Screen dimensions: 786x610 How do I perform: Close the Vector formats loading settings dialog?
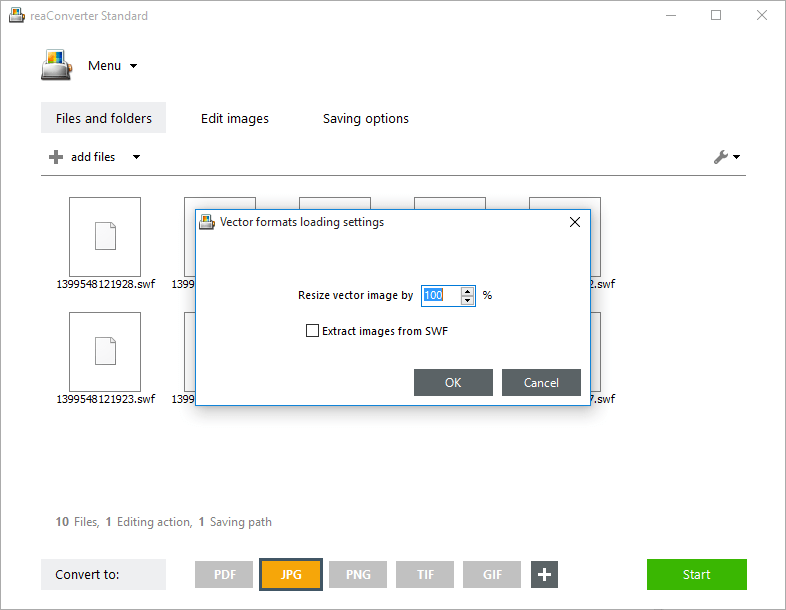(x=575, y=222)
